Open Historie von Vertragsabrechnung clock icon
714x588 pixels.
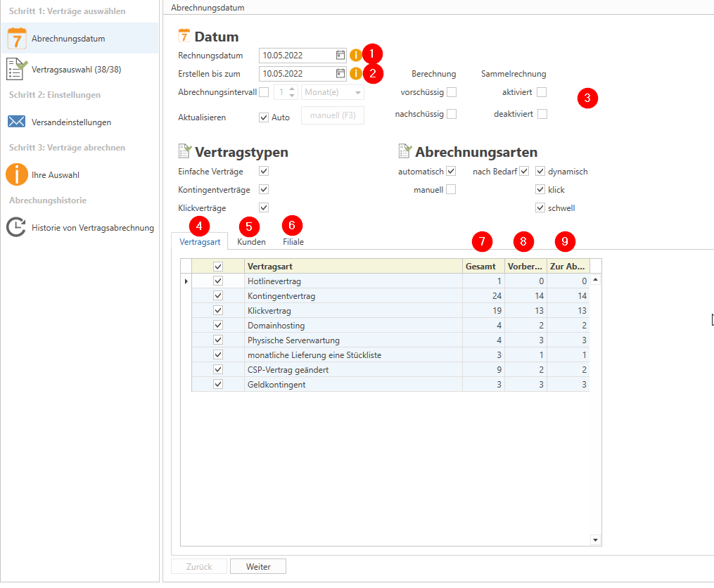pos(16,227)
